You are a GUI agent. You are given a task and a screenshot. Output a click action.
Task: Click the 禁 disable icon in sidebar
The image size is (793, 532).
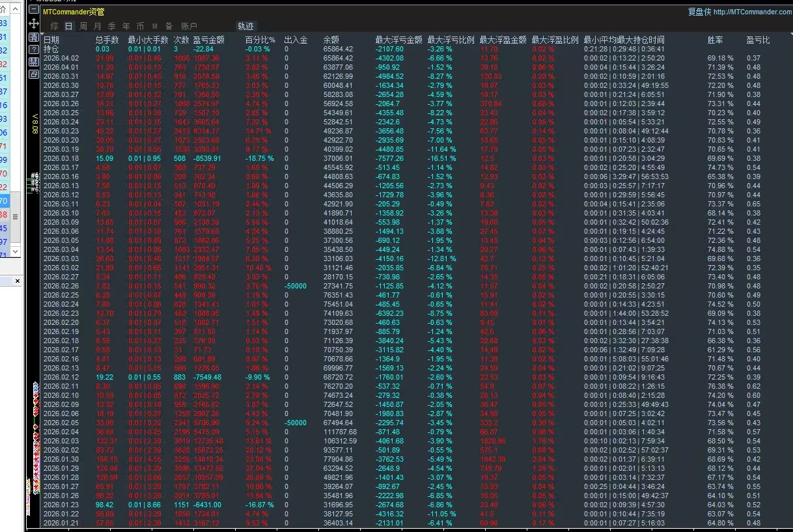pyautogui.click(x=34, y=62)
